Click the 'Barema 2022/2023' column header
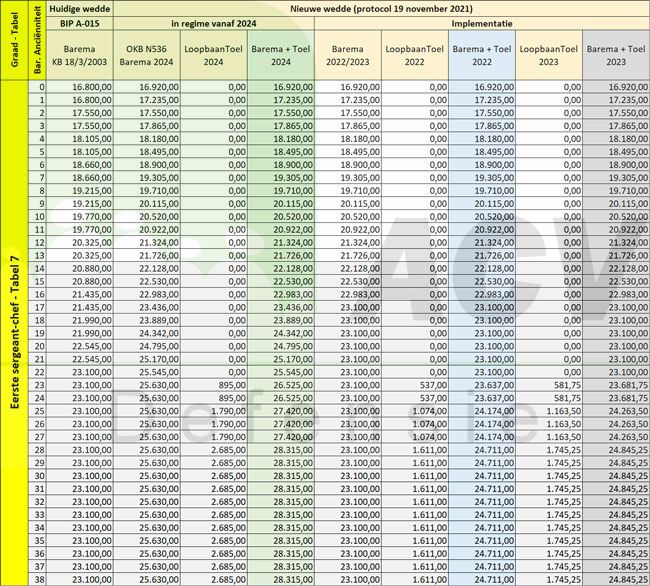Image resolution: width=650 pixels, height=586 pixels. pos(348,55)
